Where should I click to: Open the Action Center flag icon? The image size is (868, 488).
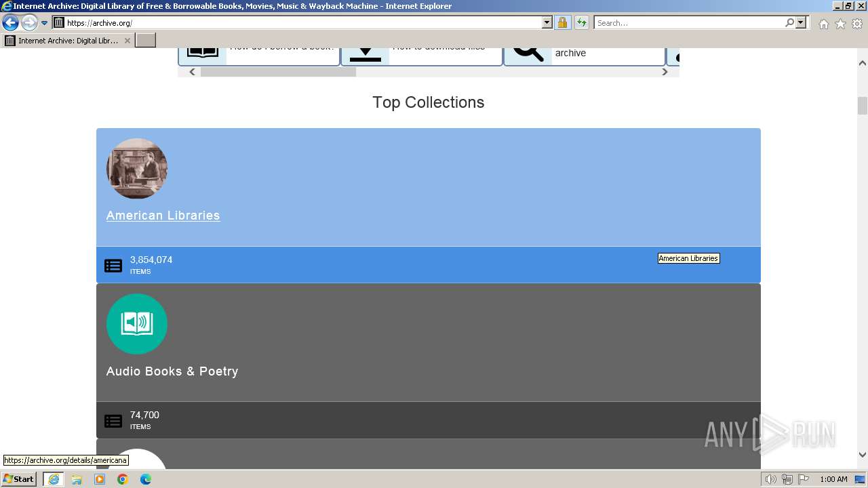click(x=804, y=479)
